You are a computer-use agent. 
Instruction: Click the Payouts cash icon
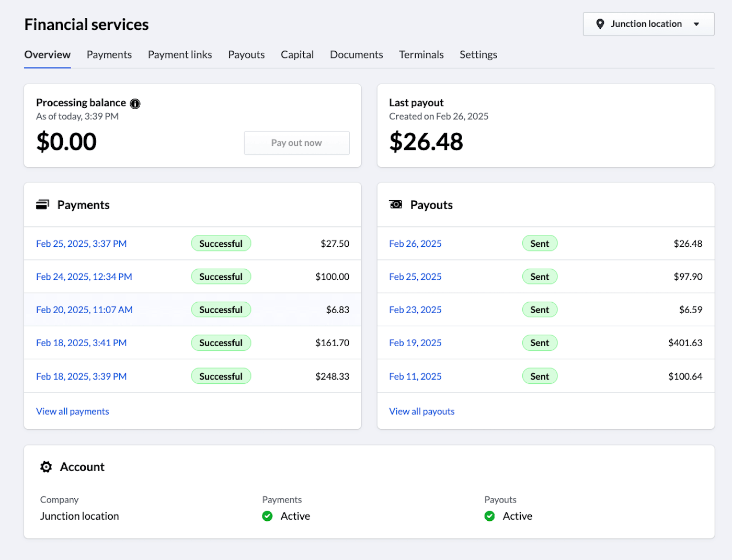(396, 204)
